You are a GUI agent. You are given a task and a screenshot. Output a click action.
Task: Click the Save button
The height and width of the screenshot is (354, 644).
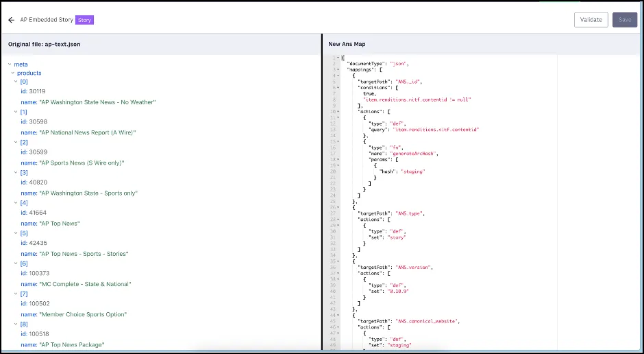pyautogui.click(x=625, y=20)
